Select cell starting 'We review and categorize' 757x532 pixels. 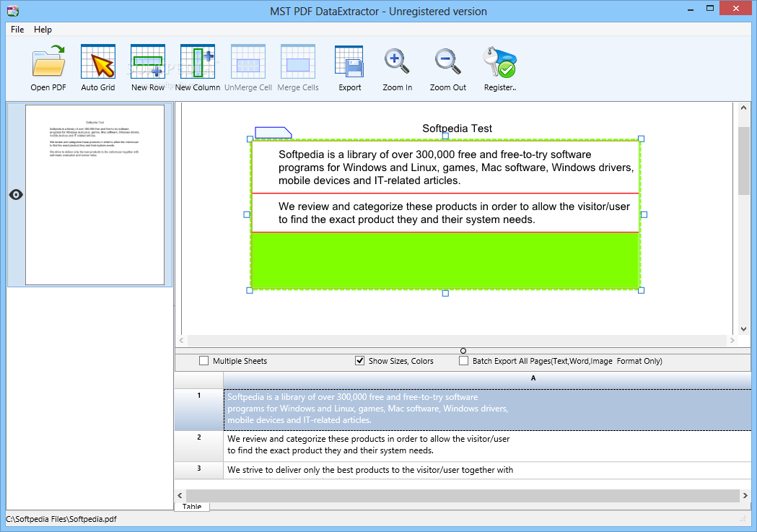click(x=487, y=446)
